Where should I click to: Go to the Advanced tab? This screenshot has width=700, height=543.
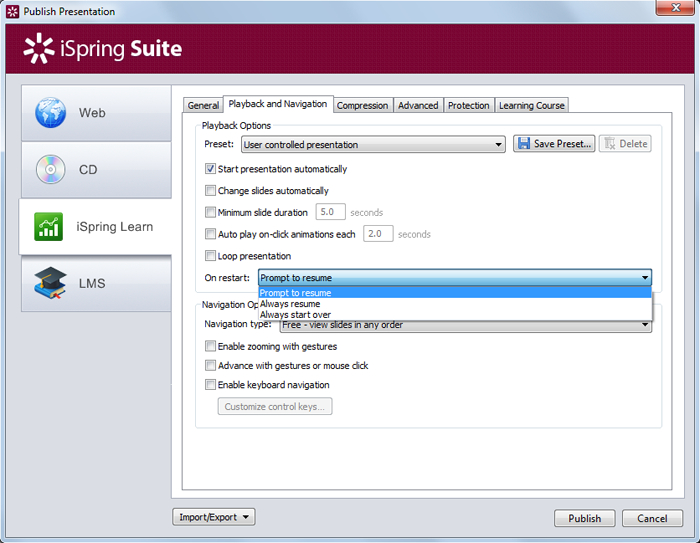coord(418,105)
